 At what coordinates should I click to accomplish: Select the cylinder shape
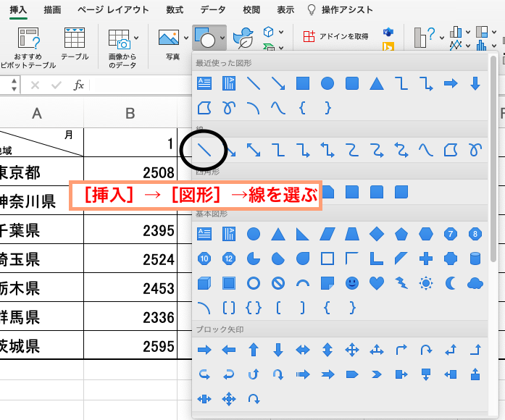[475, 259]
